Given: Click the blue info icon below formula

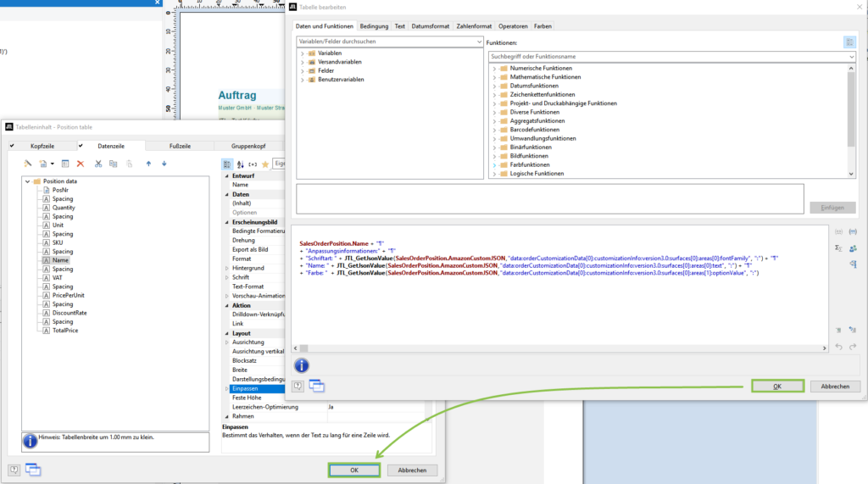Looking at the screenshot, I should 301,365.
